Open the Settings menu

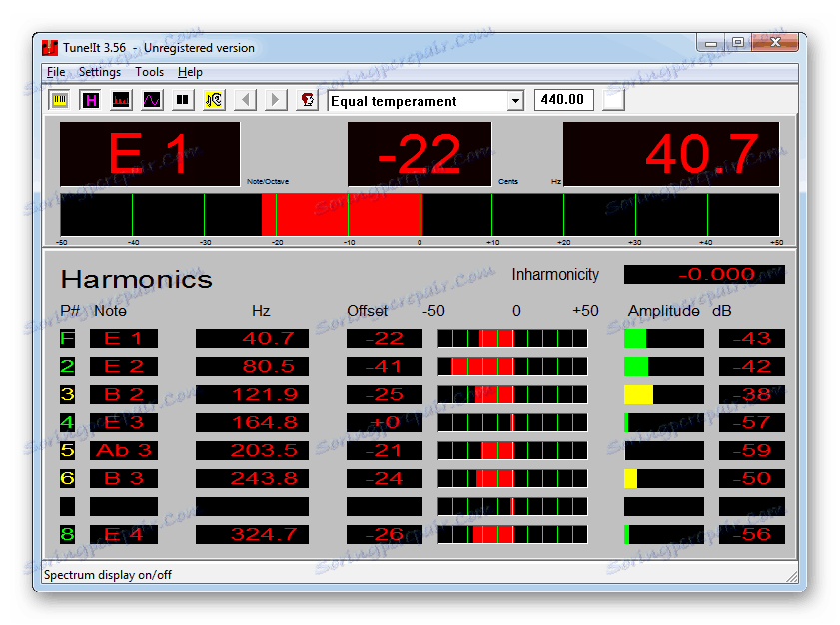tap(100, 72)
